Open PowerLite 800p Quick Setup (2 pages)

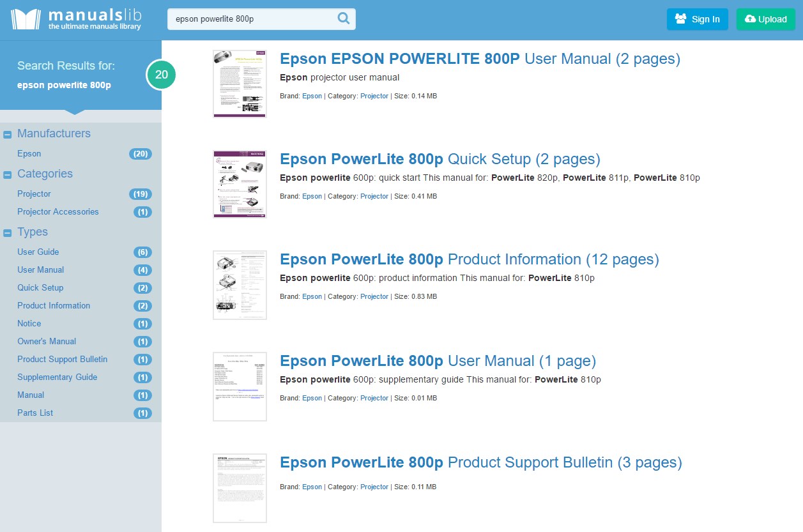coord(440,160)
